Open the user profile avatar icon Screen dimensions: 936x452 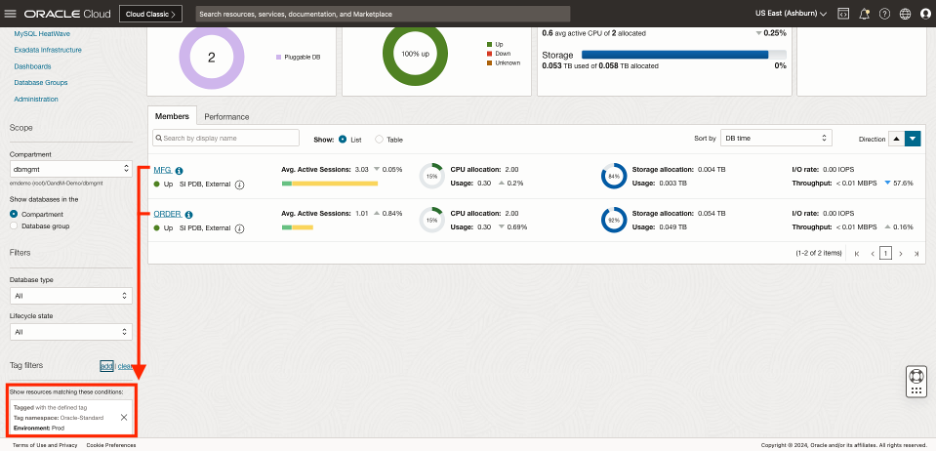(925, 14)
